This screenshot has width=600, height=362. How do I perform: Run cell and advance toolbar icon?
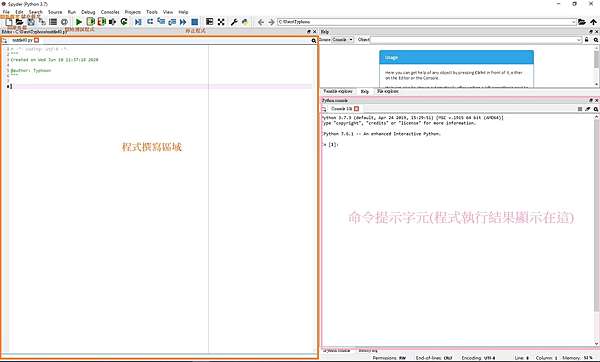click(101, 22)
